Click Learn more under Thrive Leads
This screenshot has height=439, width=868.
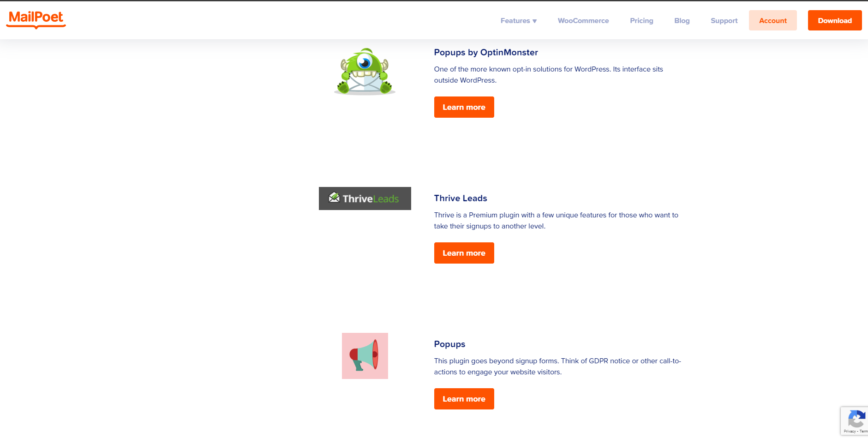tap(464, 253)
